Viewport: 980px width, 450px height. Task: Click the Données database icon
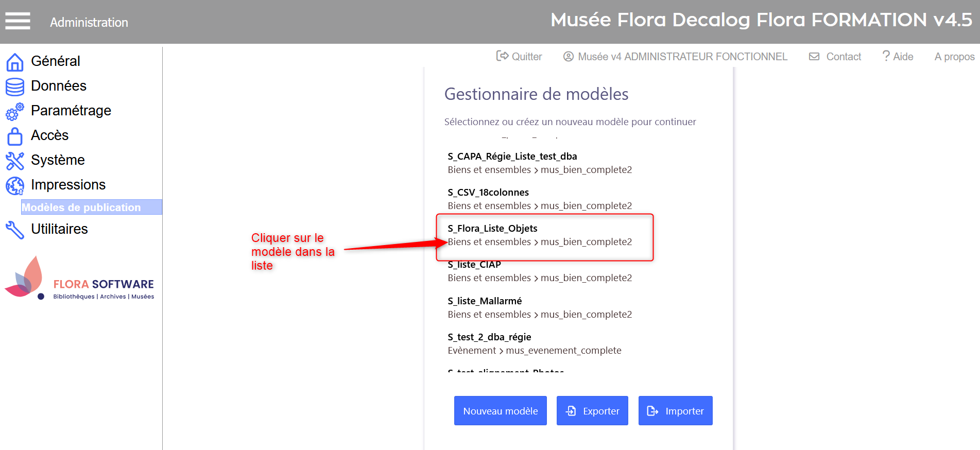click(15, 86)
